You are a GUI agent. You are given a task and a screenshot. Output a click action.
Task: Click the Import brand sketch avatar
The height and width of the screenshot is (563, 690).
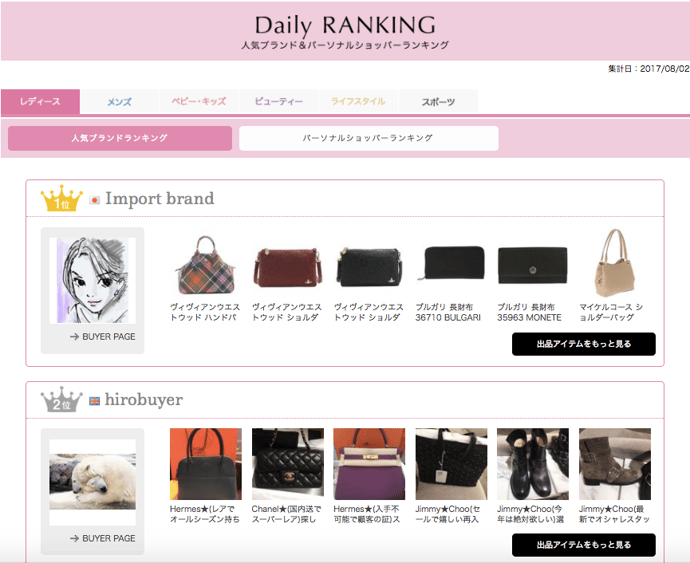(92, 281)
